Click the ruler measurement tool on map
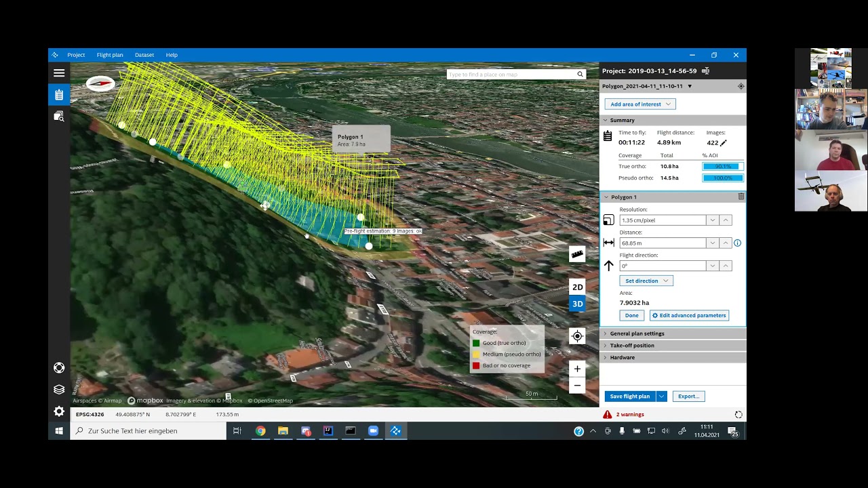Image resolution: width=868 pixels, height=488 pixels. (x=577, y=254)
